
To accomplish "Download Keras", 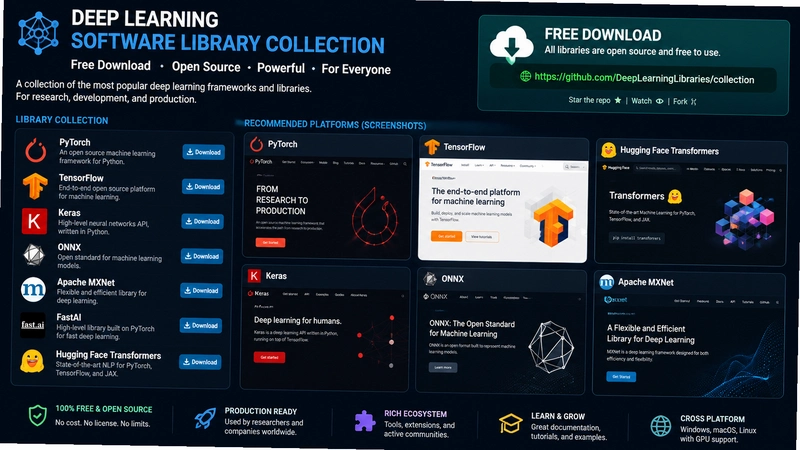I will coord(203,221).
